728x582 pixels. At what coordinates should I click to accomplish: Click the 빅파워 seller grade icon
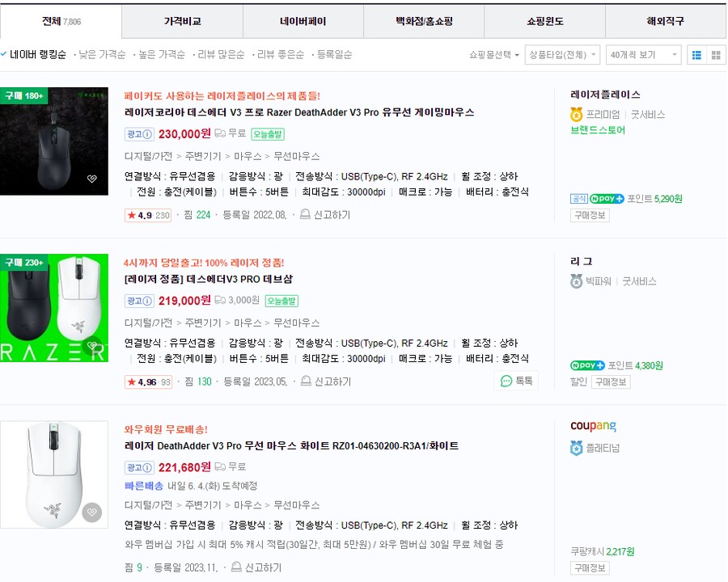tap(576, 281)
